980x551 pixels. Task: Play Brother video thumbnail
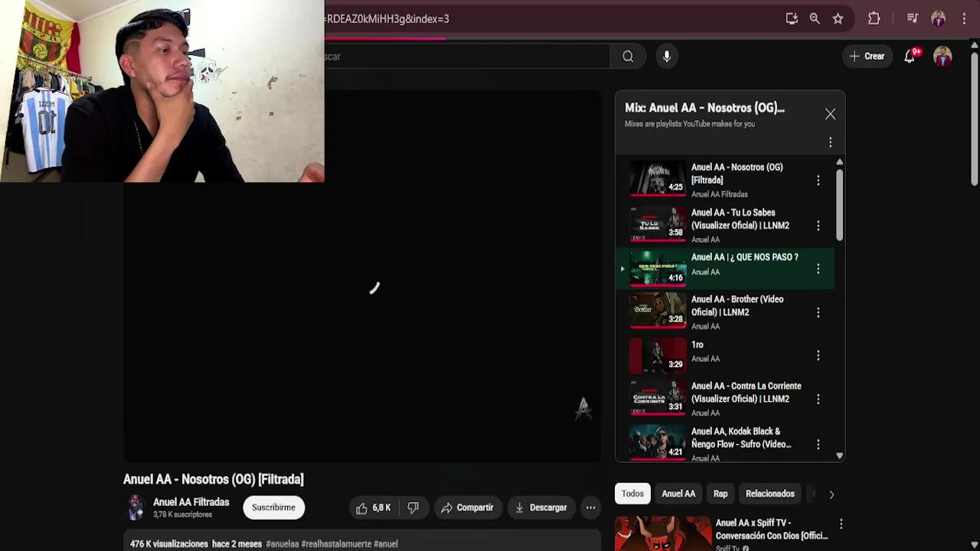658,310
